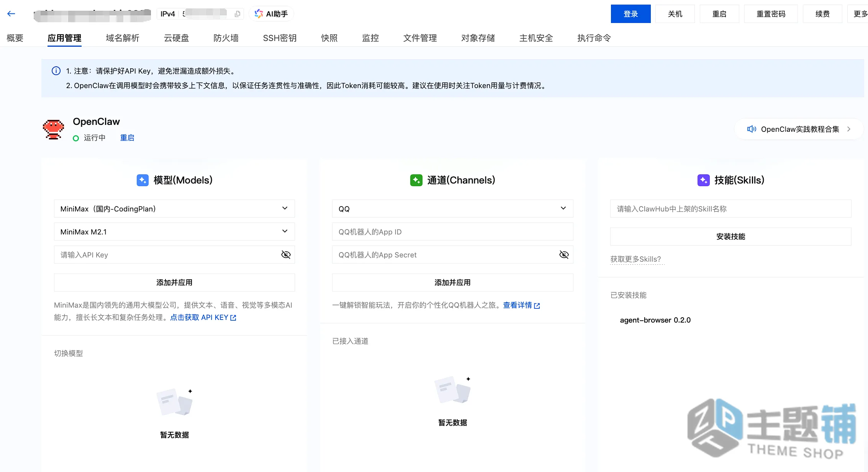This screenshot has height=472, width=868.
Task: Click the purple Skills section icon
Action: pyautogui.click(x=703, y=180)
